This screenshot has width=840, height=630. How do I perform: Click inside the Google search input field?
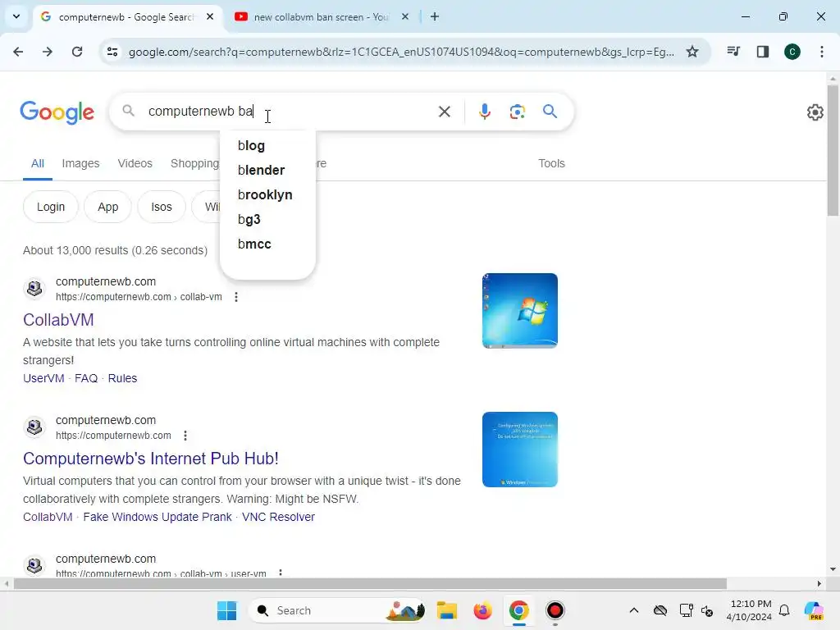[x=290, y=112]
